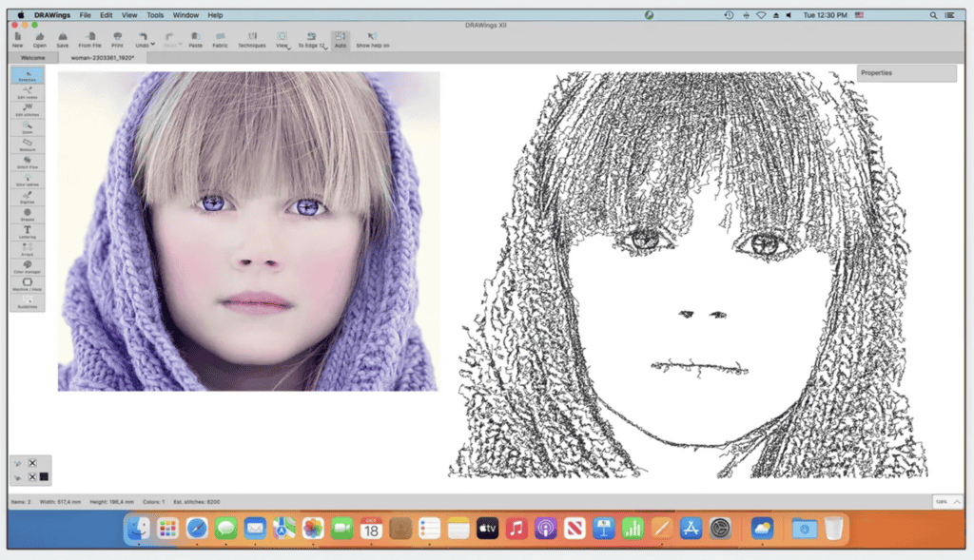Image resolution: width=974 pixels, height=560 pixels.
Task: Click the Show help on button
Action: [372, 40]
